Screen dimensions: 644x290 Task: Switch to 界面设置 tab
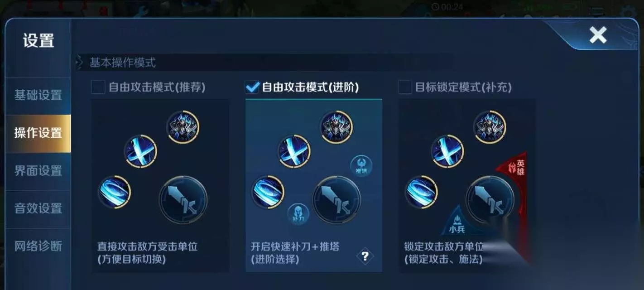pos(38,171)
